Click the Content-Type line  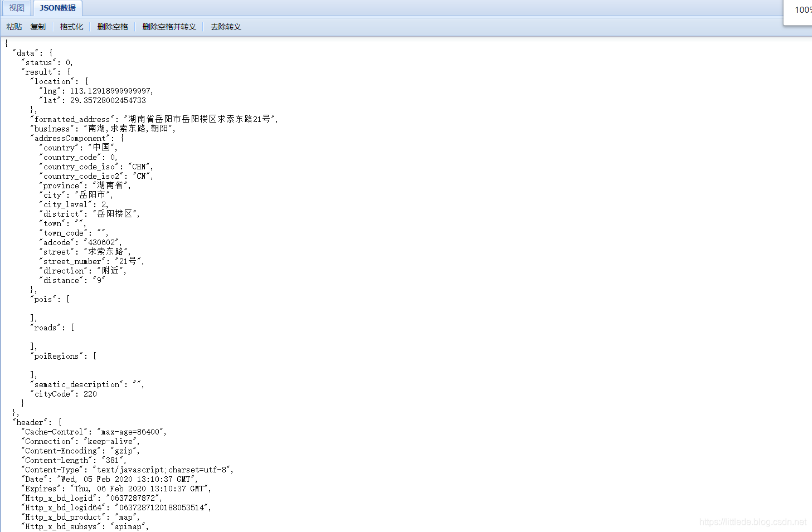pyautogui.click(x=128, y=470)
